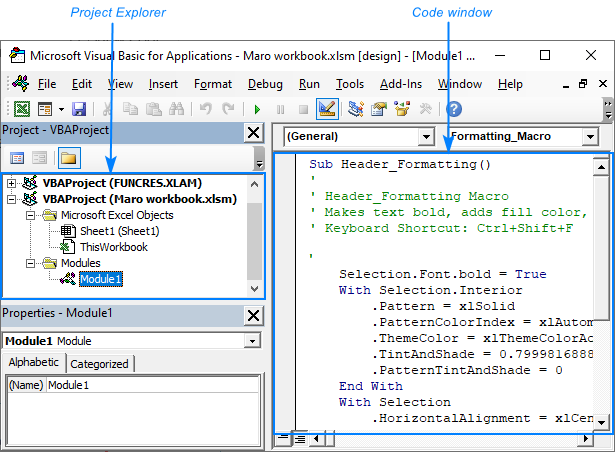Image resolution: width=615 pixels, height=452 pixels.
Task: Open the View menu
Action: (x=120, y=84)
